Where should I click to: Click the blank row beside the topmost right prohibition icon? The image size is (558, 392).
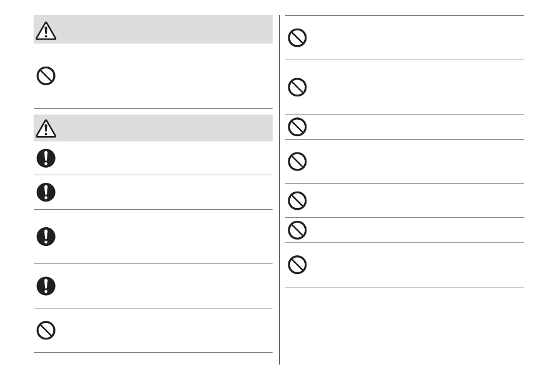point(416,37)
